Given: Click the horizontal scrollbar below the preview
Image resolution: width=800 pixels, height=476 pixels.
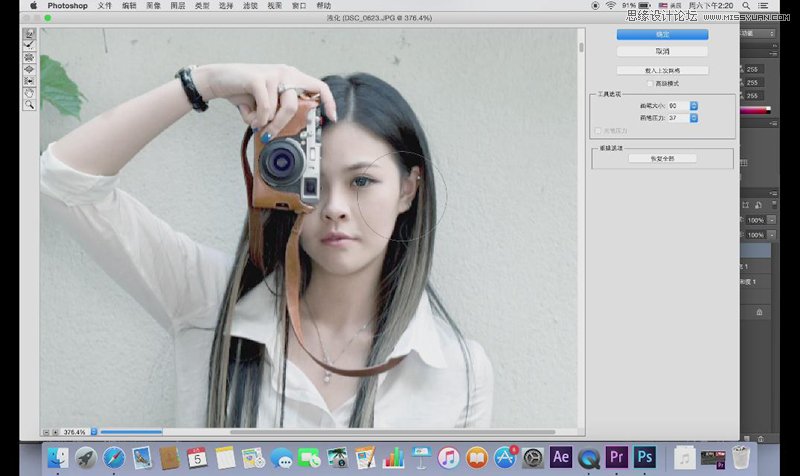Looking at the screenshot, I should 392,432.
